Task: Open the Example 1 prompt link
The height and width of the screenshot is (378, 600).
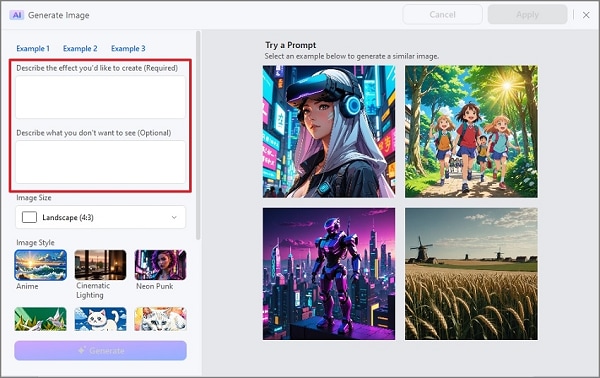Action: 33,49
